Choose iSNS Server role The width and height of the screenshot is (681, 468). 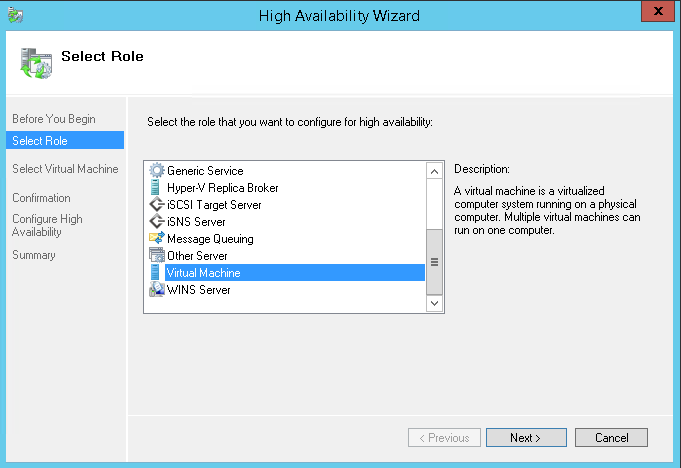point(196,221)
